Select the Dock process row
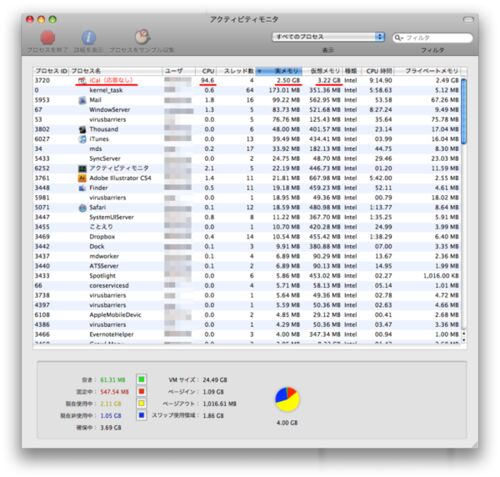 (x=247, y=247)
